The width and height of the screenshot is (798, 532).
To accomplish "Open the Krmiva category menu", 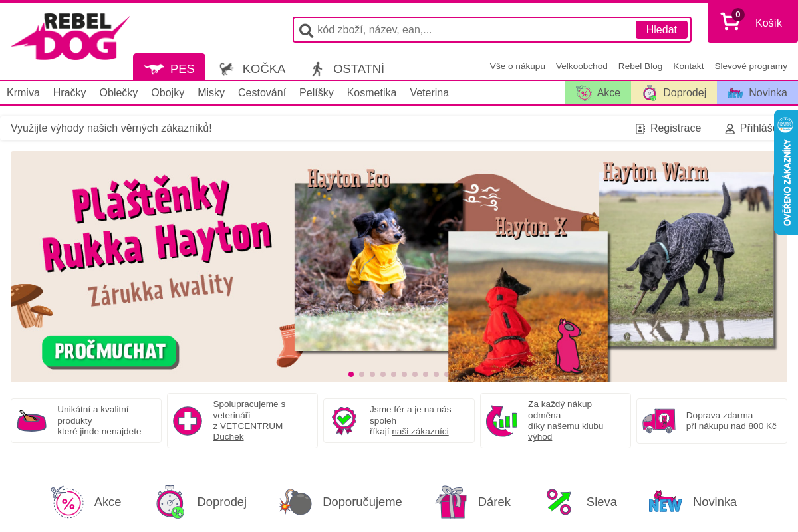I will point(23,93).
